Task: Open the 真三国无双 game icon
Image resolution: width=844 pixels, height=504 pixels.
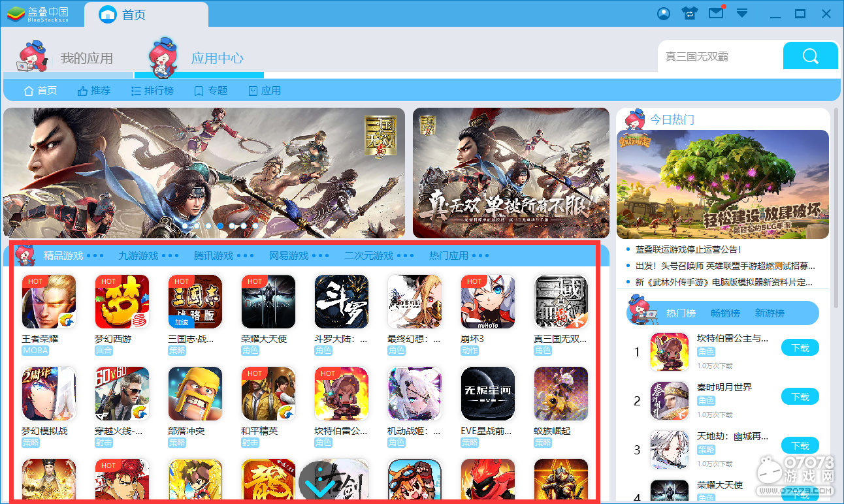Action: (x=561, y=302)
